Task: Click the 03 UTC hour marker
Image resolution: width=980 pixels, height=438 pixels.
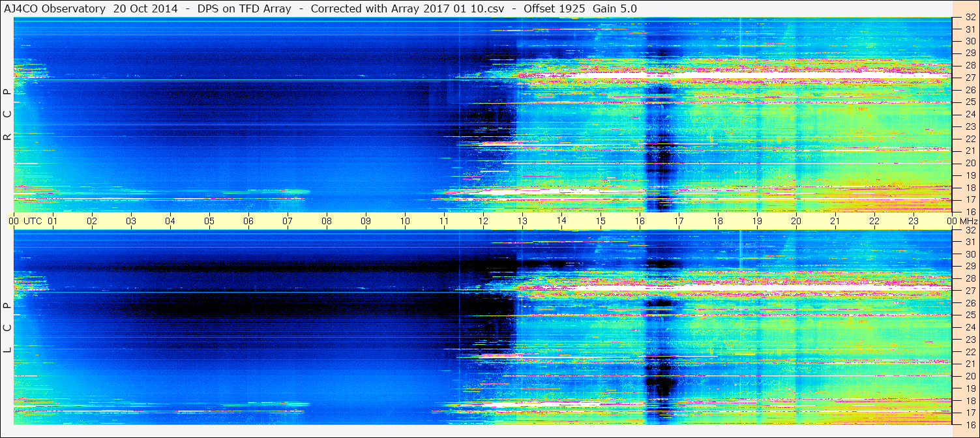Action: pyautogui.click(x=131, y=221)
